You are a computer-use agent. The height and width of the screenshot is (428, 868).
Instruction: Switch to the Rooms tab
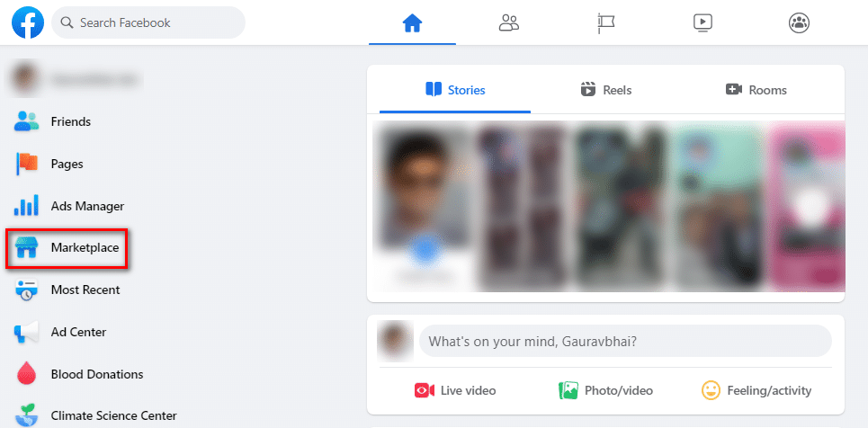point(756,90)
